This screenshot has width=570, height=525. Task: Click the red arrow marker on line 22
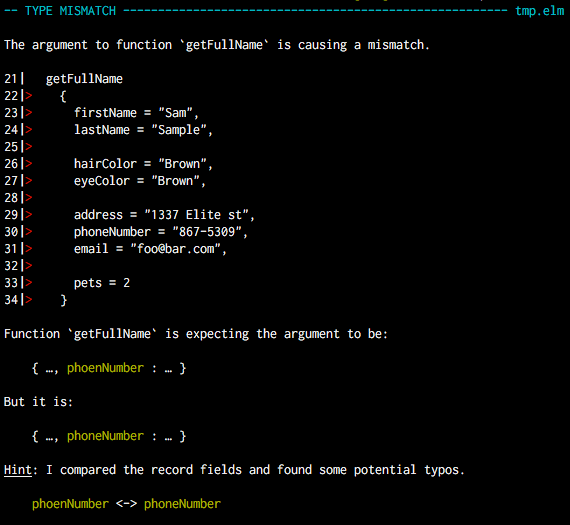pos(29,96)
